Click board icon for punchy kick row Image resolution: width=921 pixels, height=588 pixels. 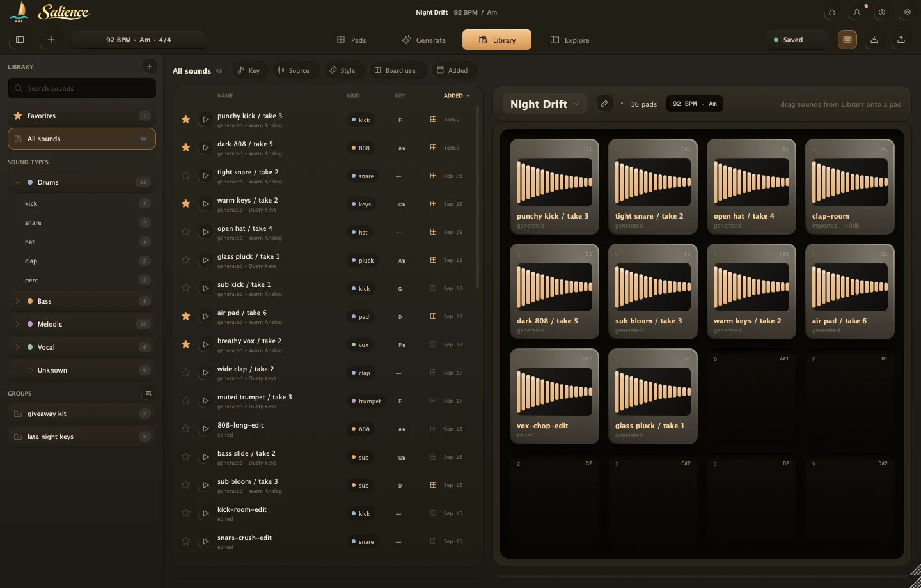point(433,120)
